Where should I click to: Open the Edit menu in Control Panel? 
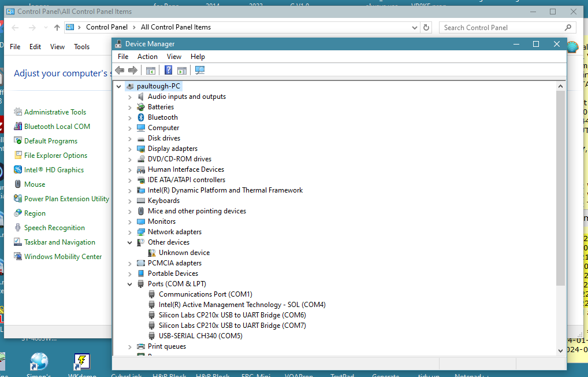click(x=35, y=47)
